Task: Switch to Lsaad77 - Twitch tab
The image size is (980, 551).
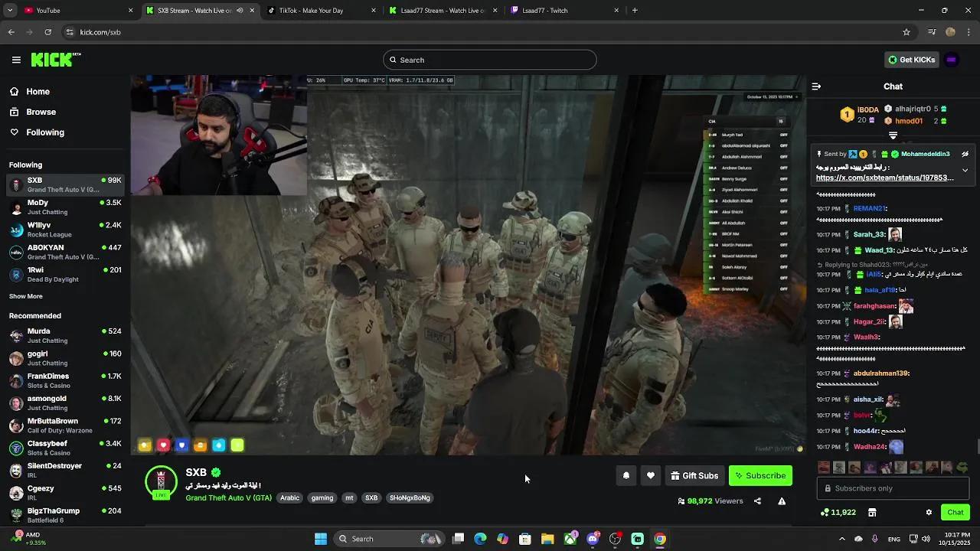Action: pos(563,11)
